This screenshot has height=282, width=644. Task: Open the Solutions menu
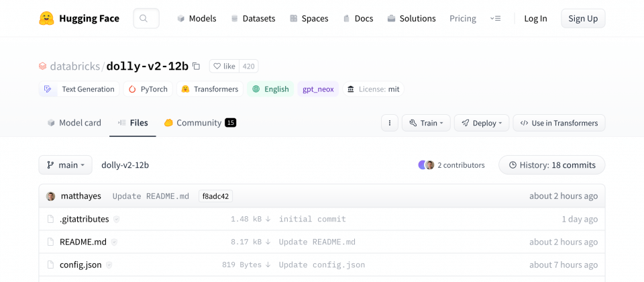411,19
